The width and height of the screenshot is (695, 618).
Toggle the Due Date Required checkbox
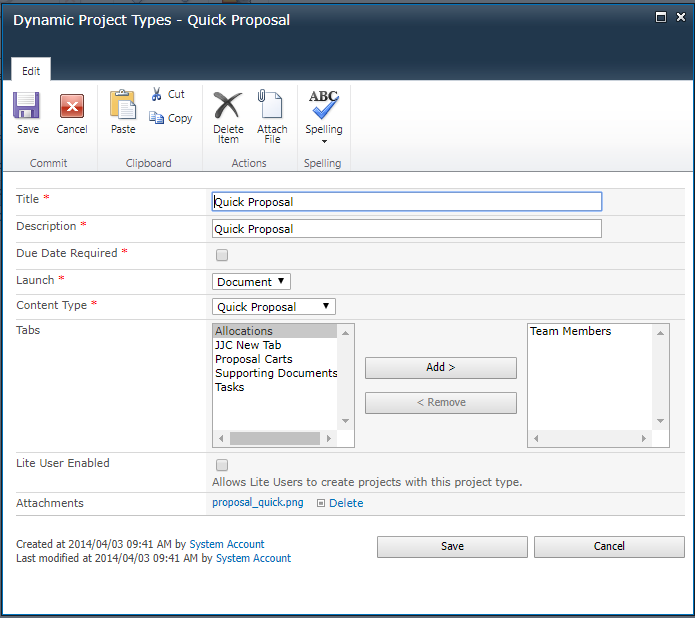[222, 255]
